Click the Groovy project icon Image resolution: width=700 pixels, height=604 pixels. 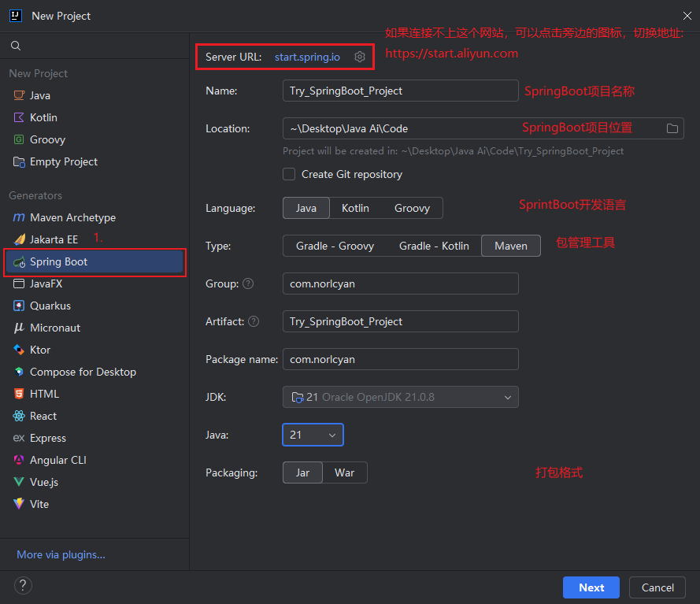pyautogui.click(x=19, y=139)
